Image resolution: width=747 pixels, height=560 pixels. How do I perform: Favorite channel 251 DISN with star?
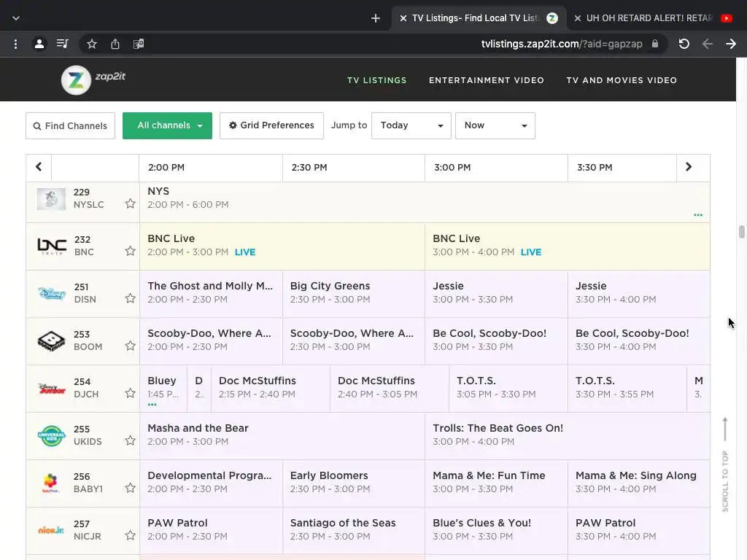coord(130,298)
